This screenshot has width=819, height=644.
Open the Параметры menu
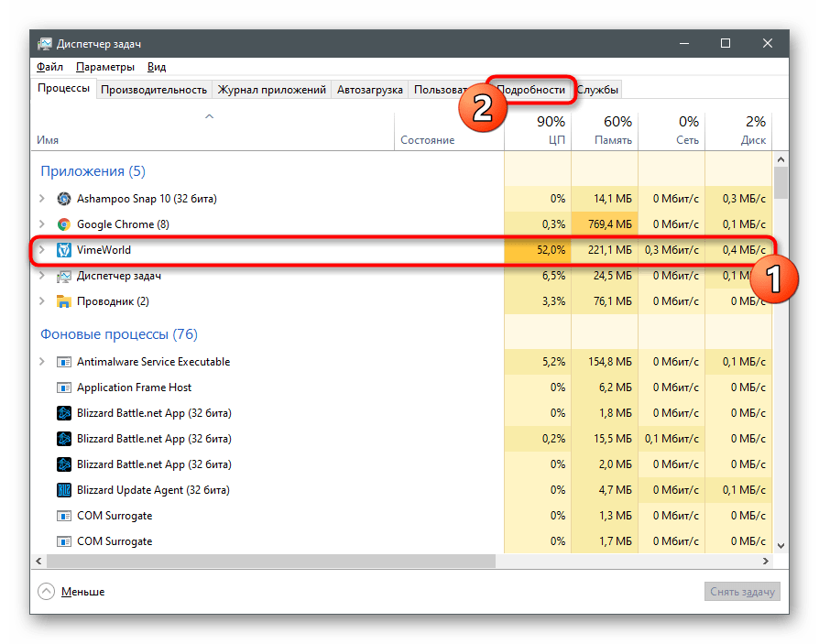tap(105, 67)
